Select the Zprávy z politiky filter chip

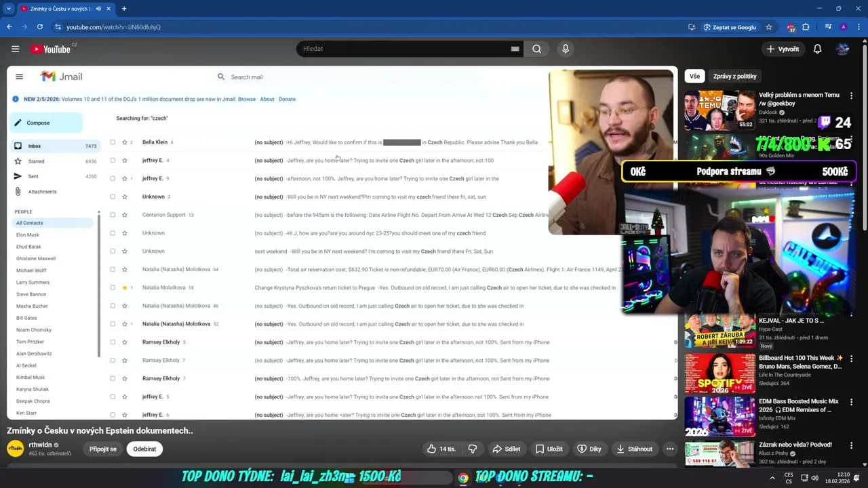click(x=734, y=77)
